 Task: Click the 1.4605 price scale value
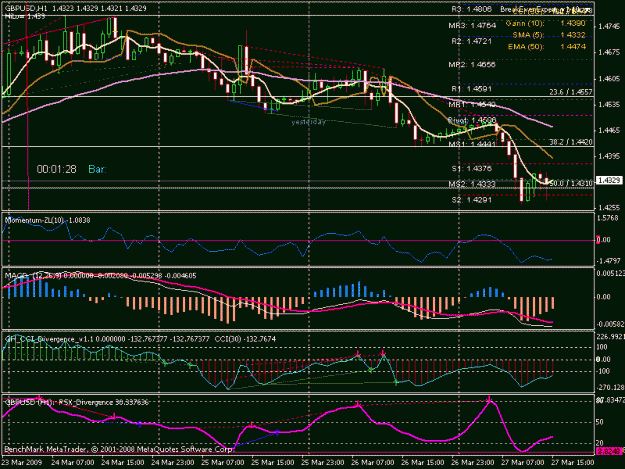pyautogui.click(x=609, y=78)
